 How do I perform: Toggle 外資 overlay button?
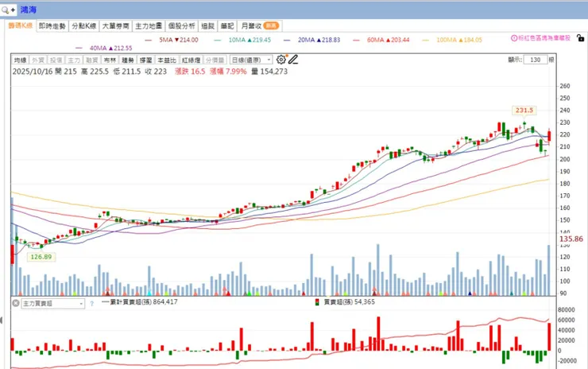coord(38,60)
